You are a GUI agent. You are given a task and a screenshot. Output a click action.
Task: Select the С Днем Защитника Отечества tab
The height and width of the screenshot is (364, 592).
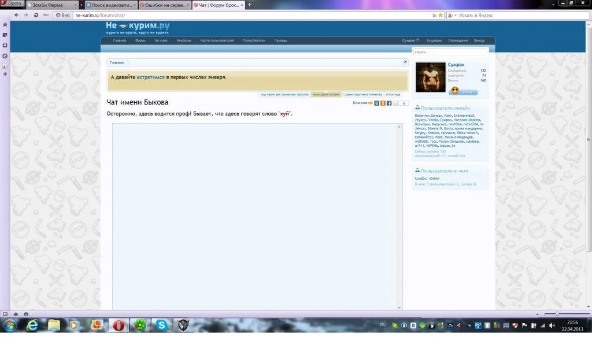tap(362, 94)
